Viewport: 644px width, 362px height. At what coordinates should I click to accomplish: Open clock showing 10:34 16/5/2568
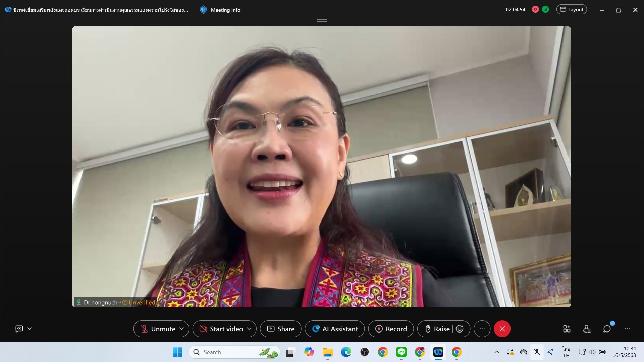point(624,352)
